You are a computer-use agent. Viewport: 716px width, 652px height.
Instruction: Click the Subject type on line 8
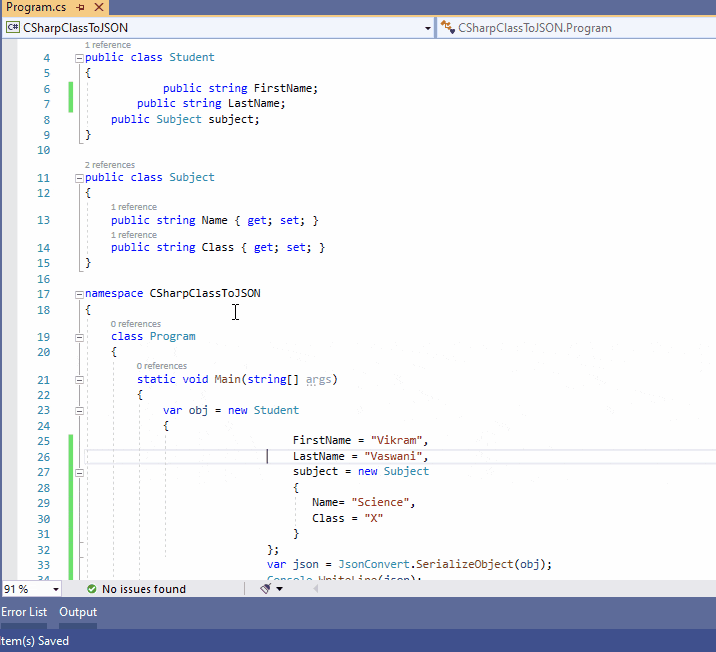[x=179, y=119]
